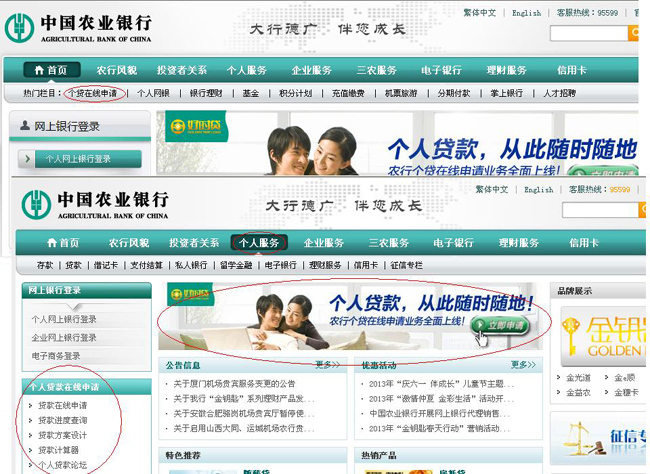Open 基金 hot column link
650x474 pixels.
coord(251,93)
